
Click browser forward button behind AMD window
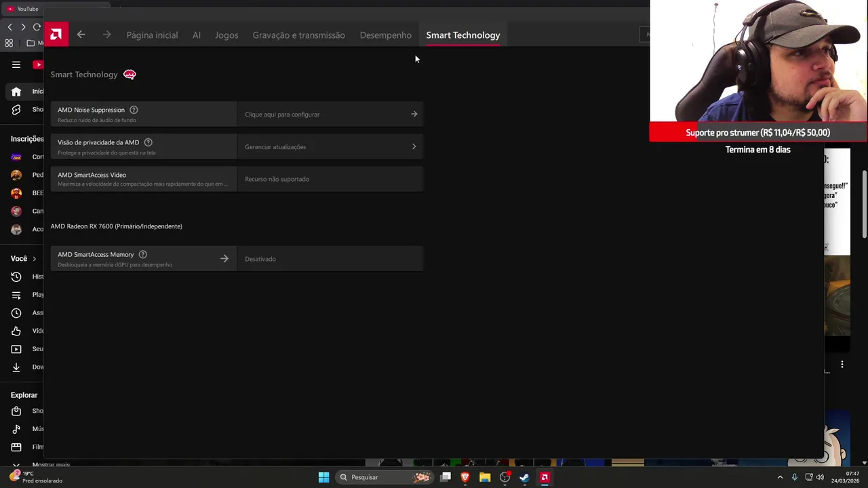(x=23, y=27)
